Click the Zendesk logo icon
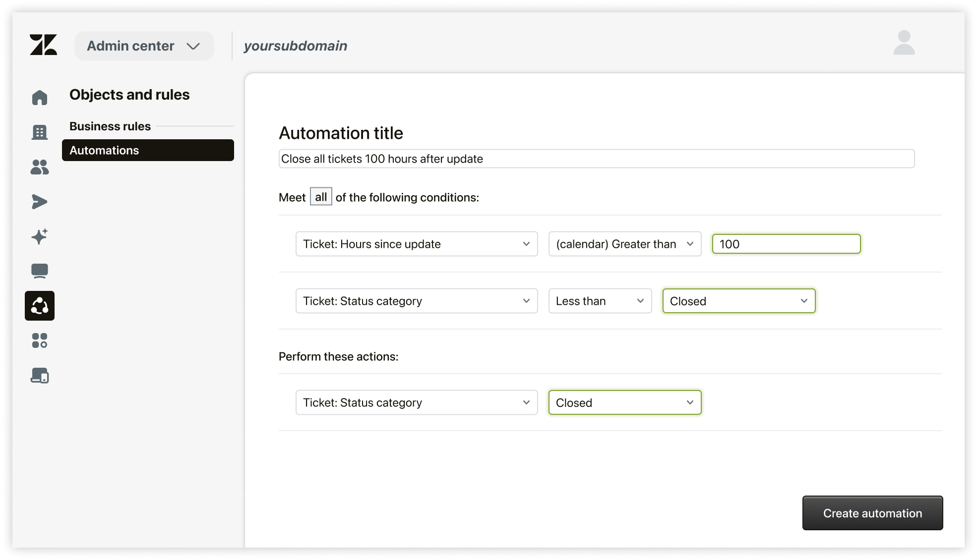The image size is (977, 560). (43, 45)
